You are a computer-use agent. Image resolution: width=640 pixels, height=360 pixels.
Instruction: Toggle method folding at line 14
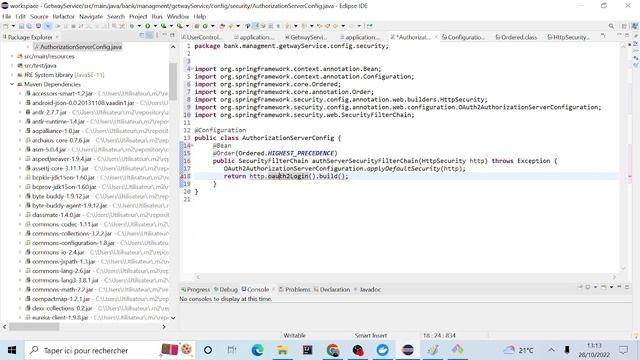pos(192,145)
